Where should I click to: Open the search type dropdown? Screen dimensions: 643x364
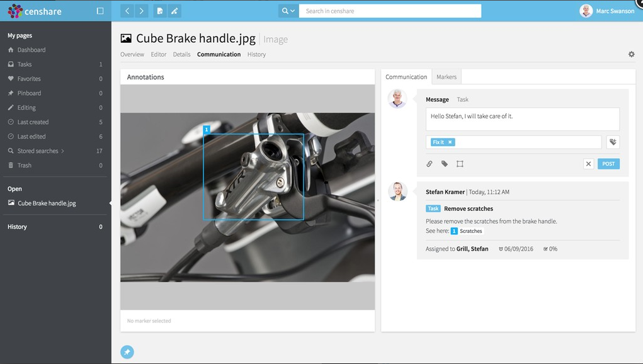click(288, 11)
